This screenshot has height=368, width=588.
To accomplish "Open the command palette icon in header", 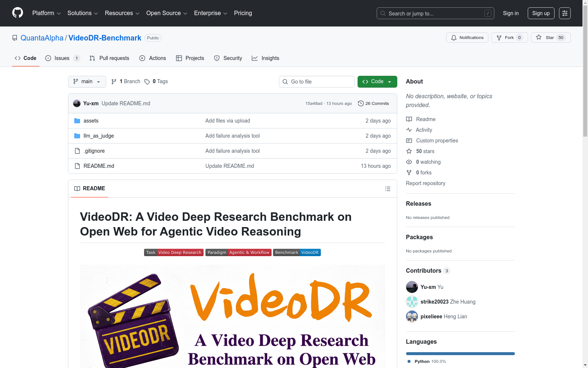I will [565, 13].
